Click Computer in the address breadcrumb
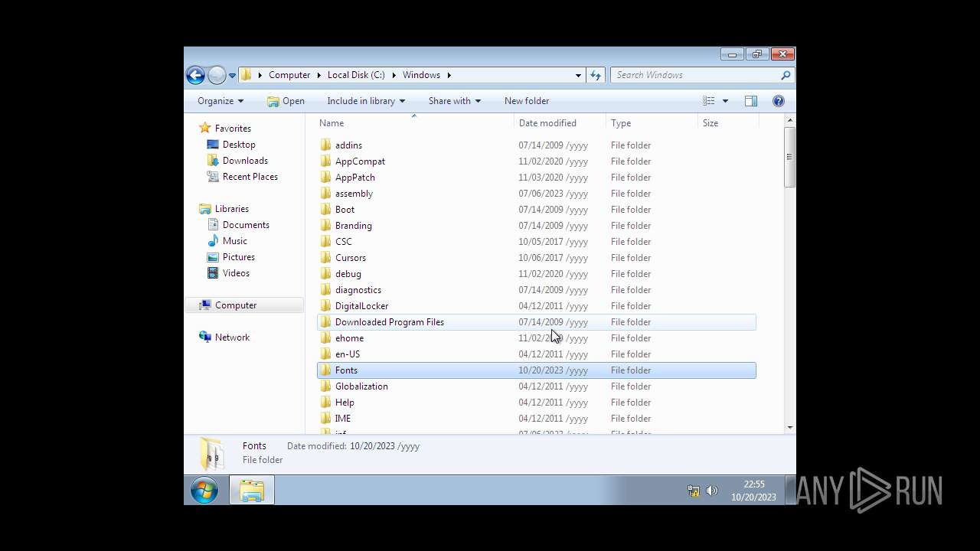This screenshot has width=980, height=551. pyautogui.click(x=289, y=75)
